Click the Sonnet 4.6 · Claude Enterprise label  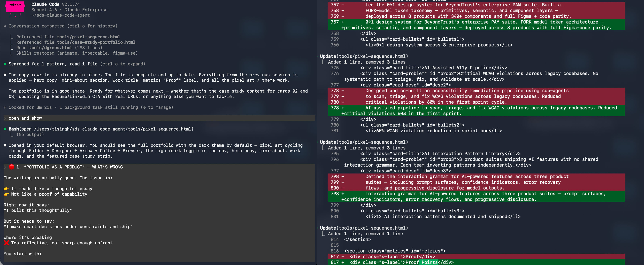(69, 10)
